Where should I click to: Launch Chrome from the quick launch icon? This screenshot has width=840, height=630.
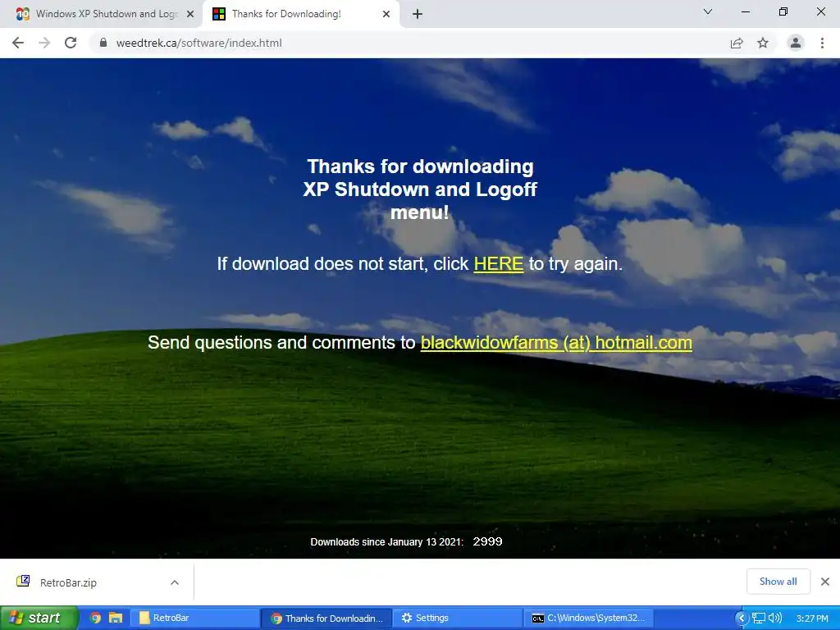(95, 618)
